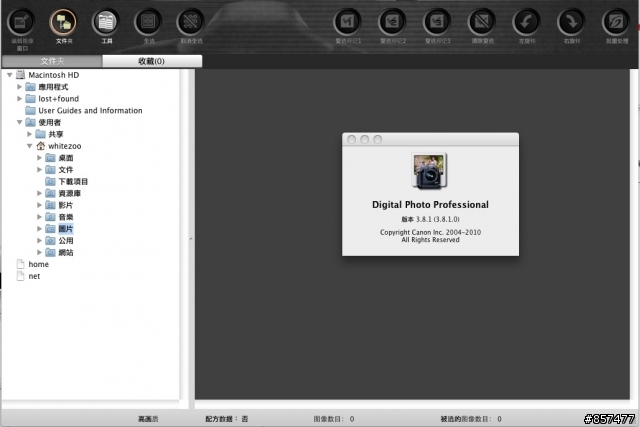Screen dimensions: 640x427
Task: Expand the 網站 folder arrow
Action: click(x=39, y=252)
